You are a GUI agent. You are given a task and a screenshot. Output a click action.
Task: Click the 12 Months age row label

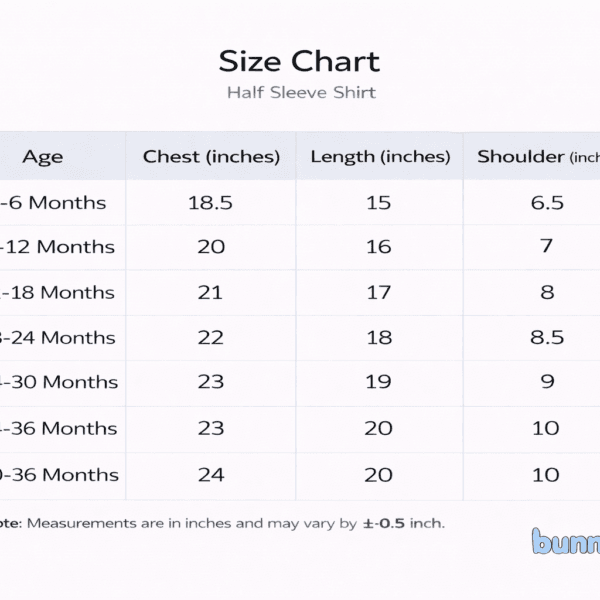click(58, 247)
